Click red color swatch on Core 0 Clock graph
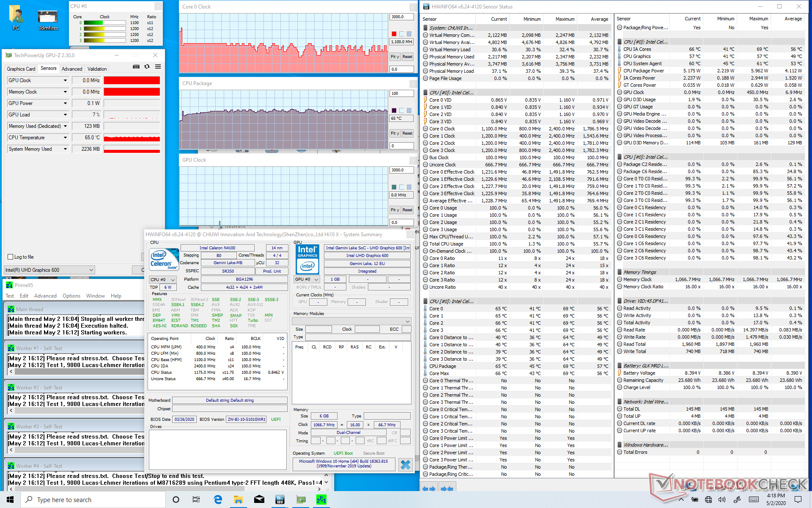 click(x=394, y=34)
